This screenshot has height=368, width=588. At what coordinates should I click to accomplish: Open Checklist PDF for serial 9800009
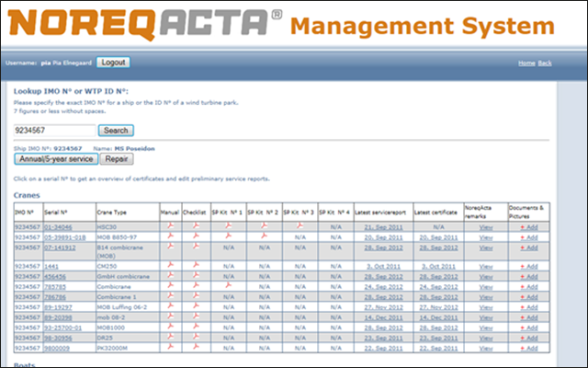tap(196, 346)
